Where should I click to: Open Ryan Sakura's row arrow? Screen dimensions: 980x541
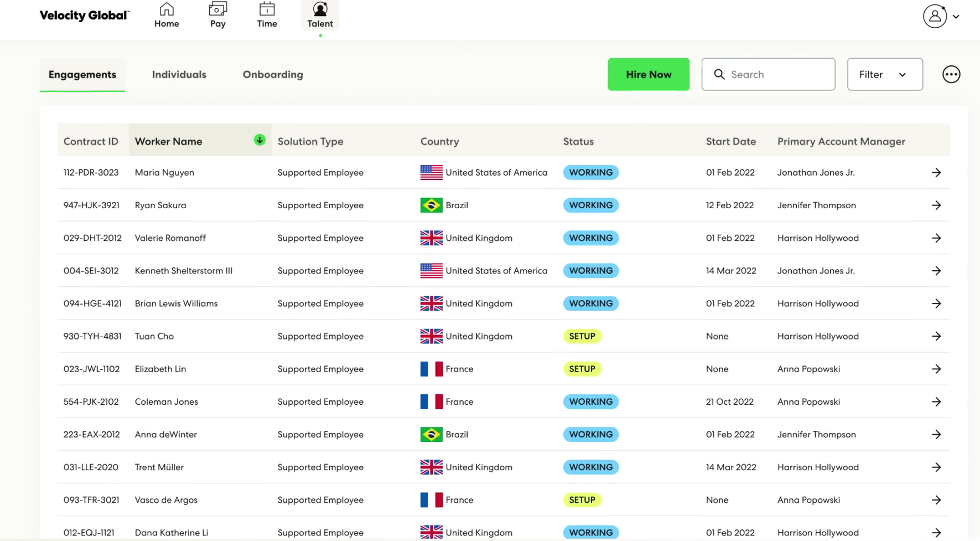(x=936, y=205)
